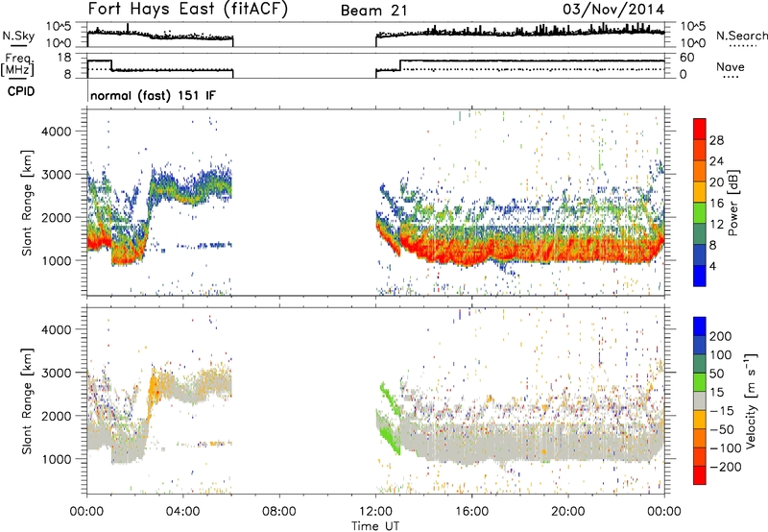Image resolution: width=768 pixels, height=532 pixels.
Task: Click the '60' tick on the Nave axis
Action: [x=687, y=58]
